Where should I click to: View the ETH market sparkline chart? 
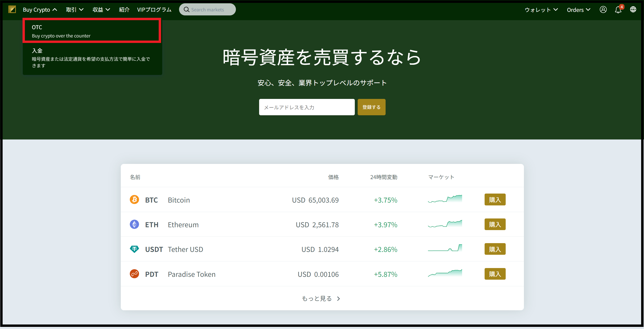[x=445, y=224]
